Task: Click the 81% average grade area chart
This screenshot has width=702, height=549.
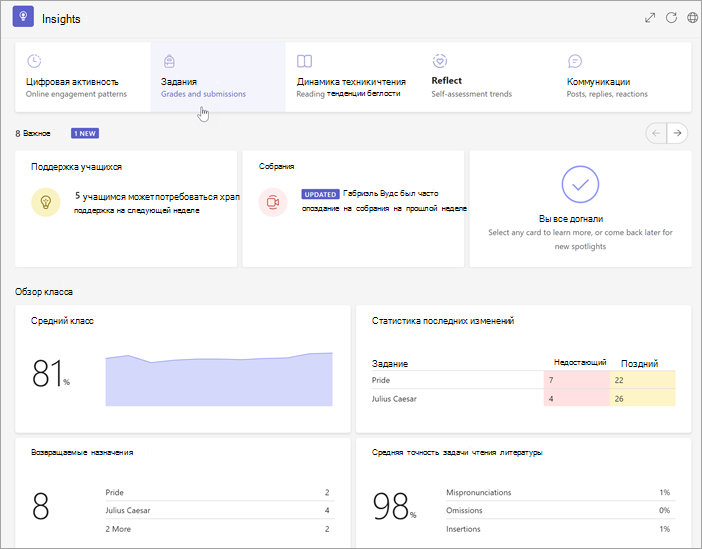Action: (219, 379)
